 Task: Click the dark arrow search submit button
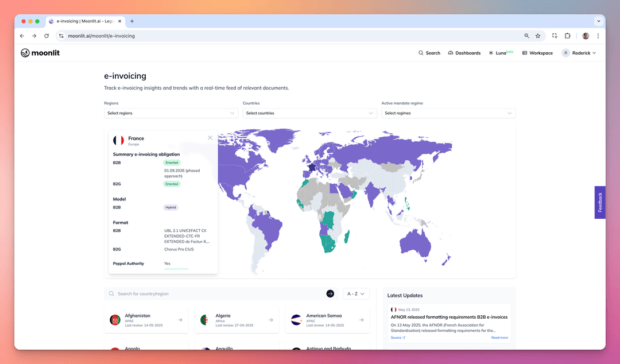click(330, 293)
